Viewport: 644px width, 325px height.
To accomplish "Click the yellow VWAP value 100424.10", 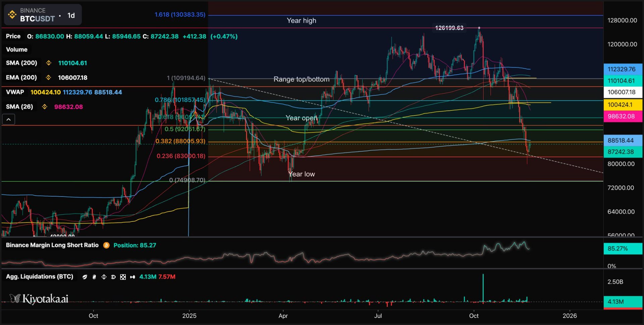I will tap(46, 92).
